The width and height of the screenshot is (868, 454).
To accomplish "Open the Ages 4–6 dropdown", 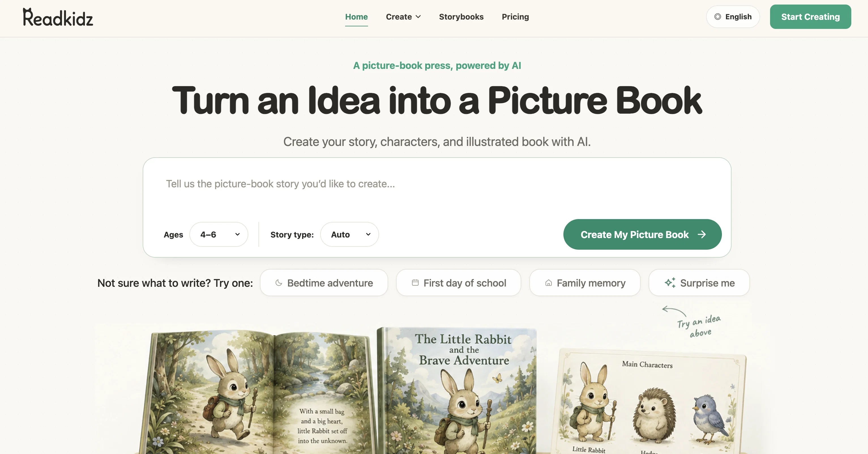I will click(219, 234).
